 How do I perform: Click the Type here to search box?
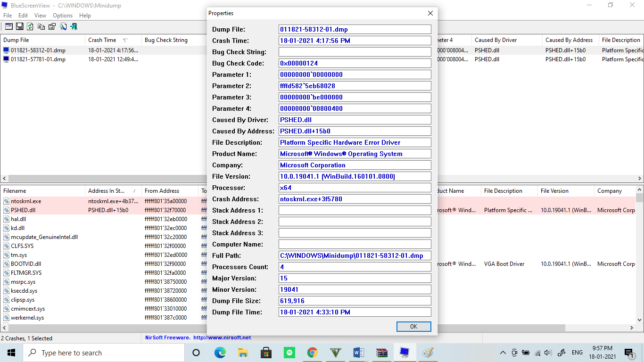103,353
